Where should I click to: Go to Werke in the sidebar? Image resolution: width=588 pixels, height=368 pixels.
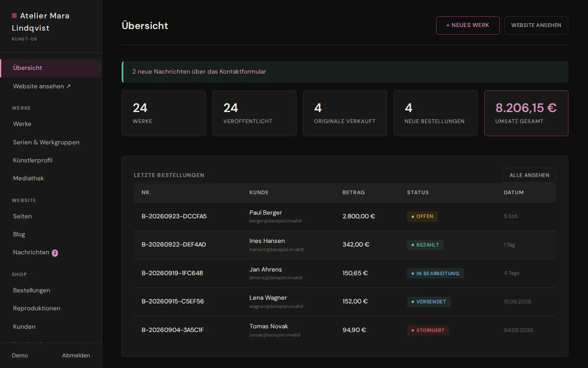click(x=51, y=124)
